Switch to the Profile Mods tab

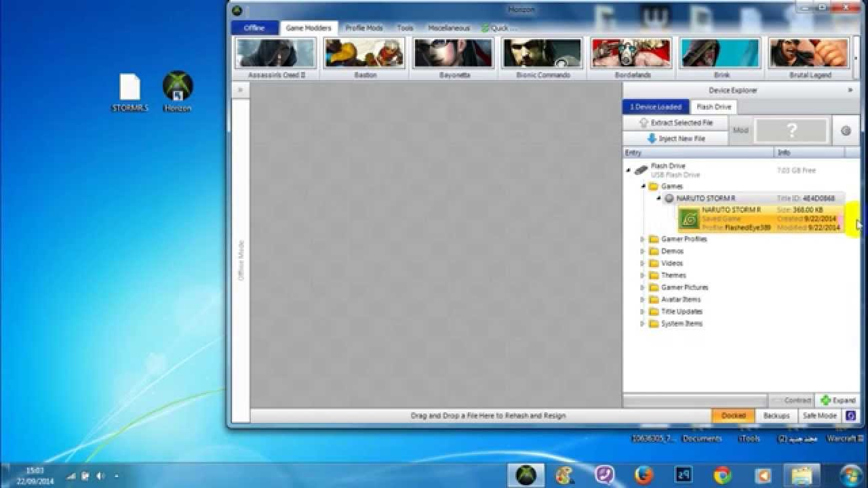coord(363,28)
